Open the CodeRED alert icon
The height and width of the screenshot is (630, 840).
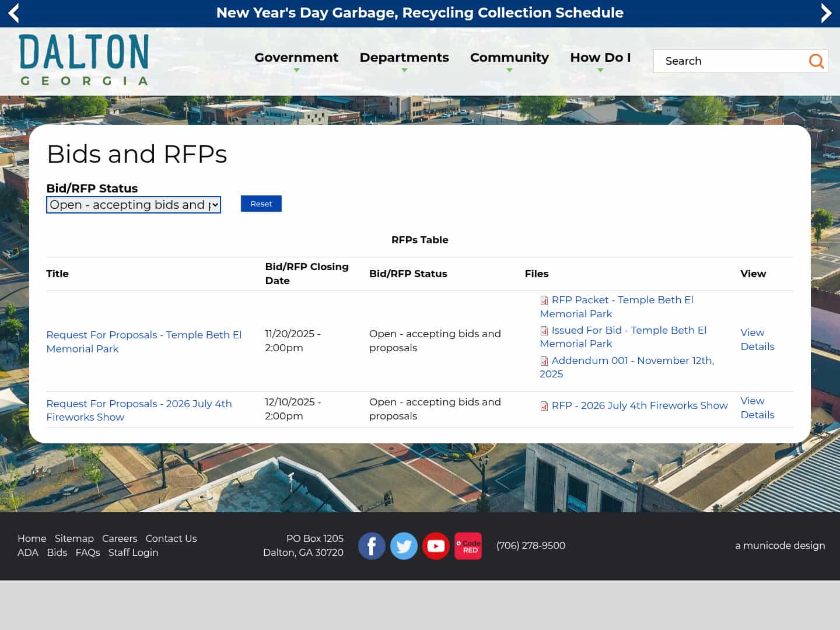(468, 545)
